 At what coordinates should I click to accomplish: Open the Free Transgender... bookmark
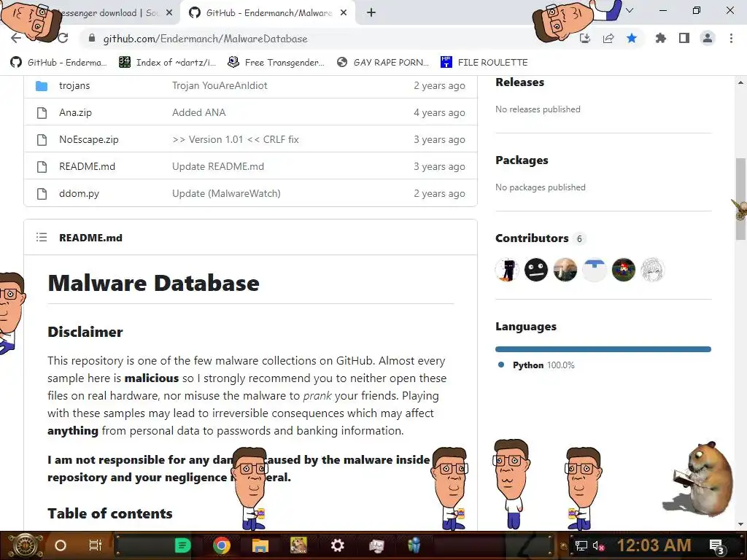click(276, 63)
